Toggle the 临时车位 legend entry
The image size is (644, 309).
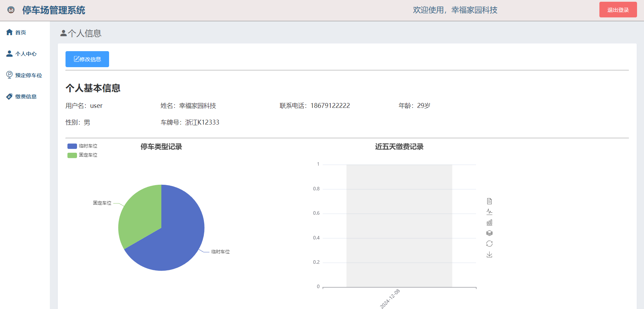click(82, 146)
